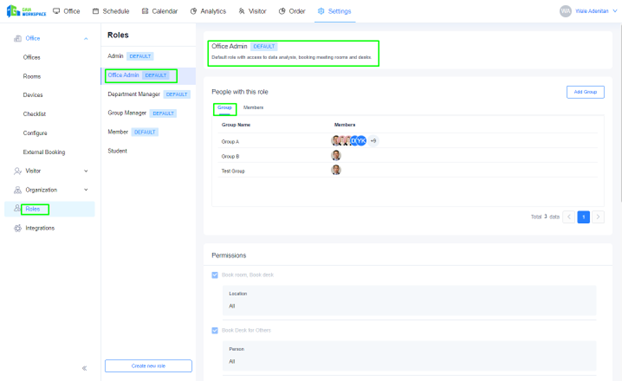The height and width of the screenshot is (381, 622).
Task: Click the Test Group row name
Action: (x=233, y=171)
